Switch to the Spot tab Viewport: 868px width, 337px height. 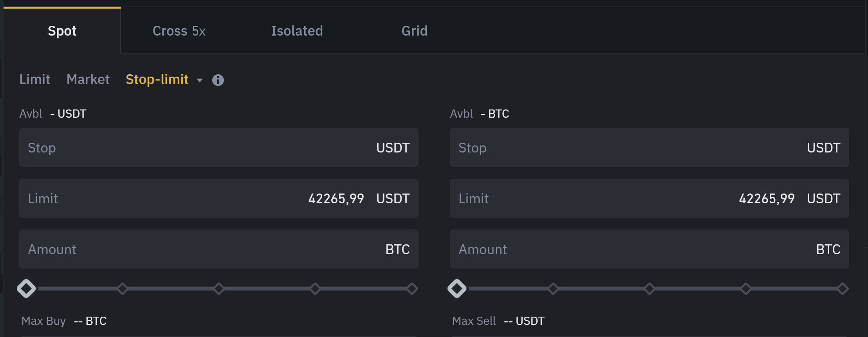[x=62, y=30]
